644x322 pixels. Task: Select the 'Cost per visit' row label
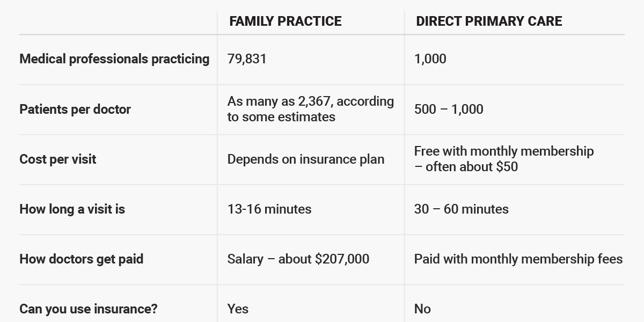[x=58, y=159]
